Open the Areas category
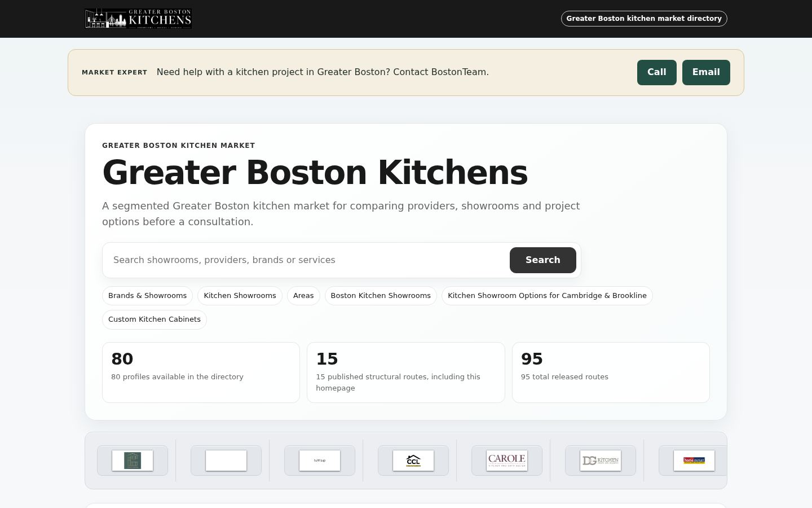Screen dimensions: 812x508 click(303, 296)
